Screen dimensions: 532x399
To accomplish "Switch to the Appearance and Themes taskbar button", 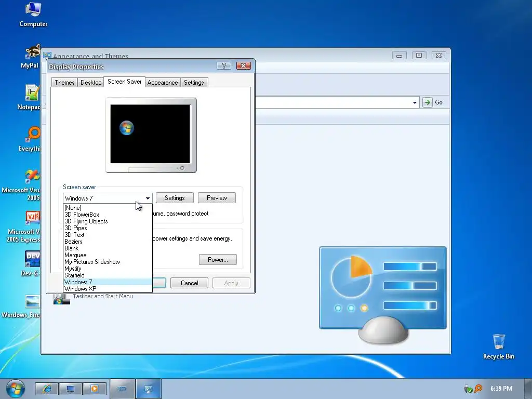I will point(148,389).
